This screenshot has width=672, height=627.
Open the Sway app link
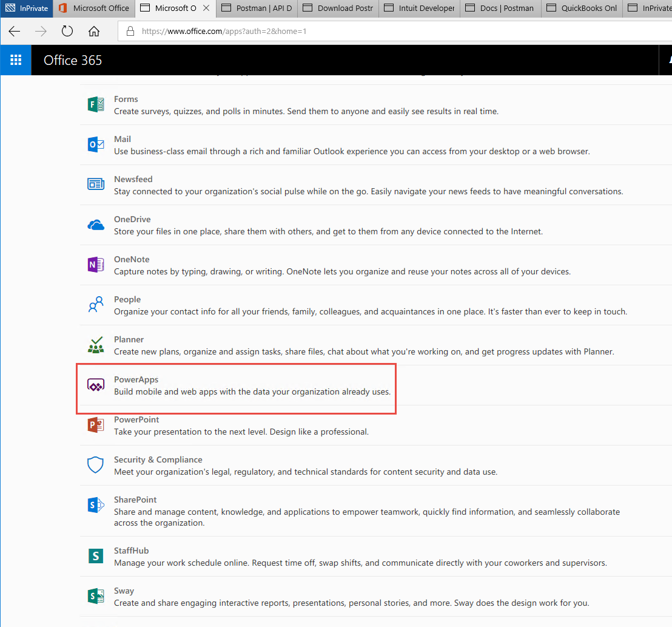(x=124, y=591)
